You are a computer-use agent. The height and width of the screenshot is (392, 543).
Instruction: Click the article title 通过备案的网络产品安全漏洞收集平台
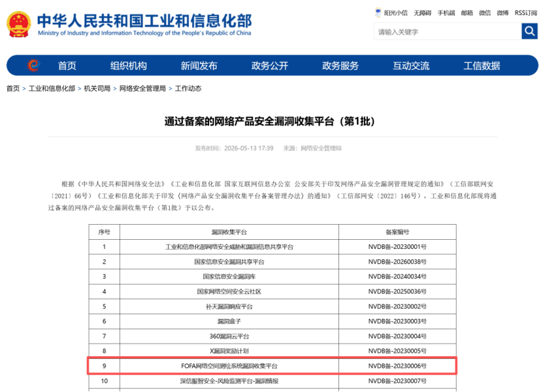point(270,122)
